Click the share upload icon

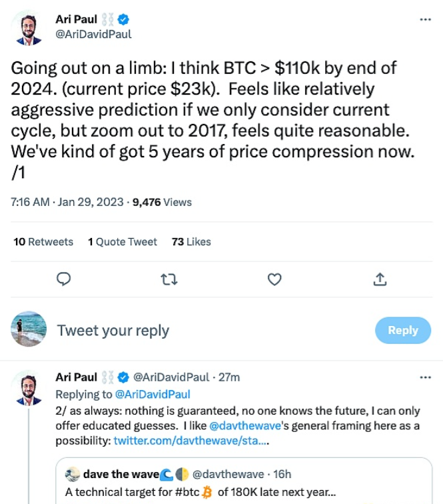[x=380, y=279]
